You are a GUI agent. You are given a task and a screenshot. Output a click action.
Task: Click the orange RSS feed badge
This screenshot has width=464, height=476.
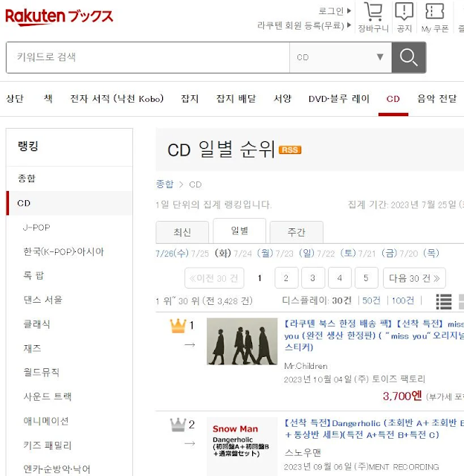(290, 150)
